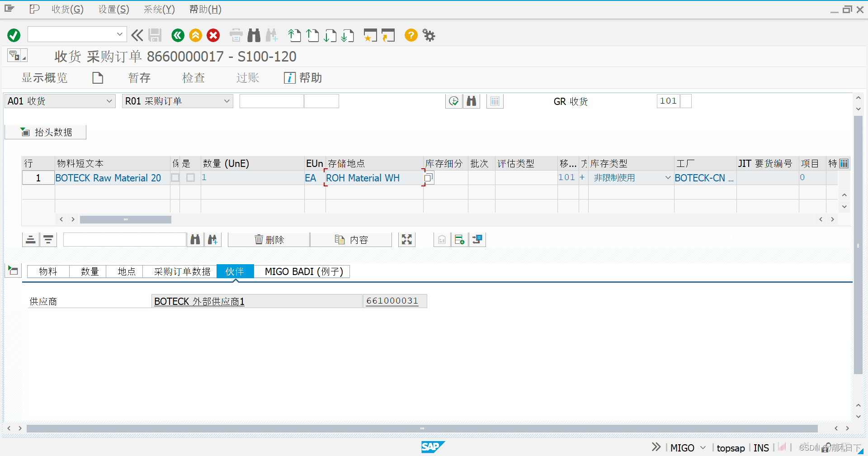
Task: Collapse the detail data area icon
Action: tap(13, 271)
